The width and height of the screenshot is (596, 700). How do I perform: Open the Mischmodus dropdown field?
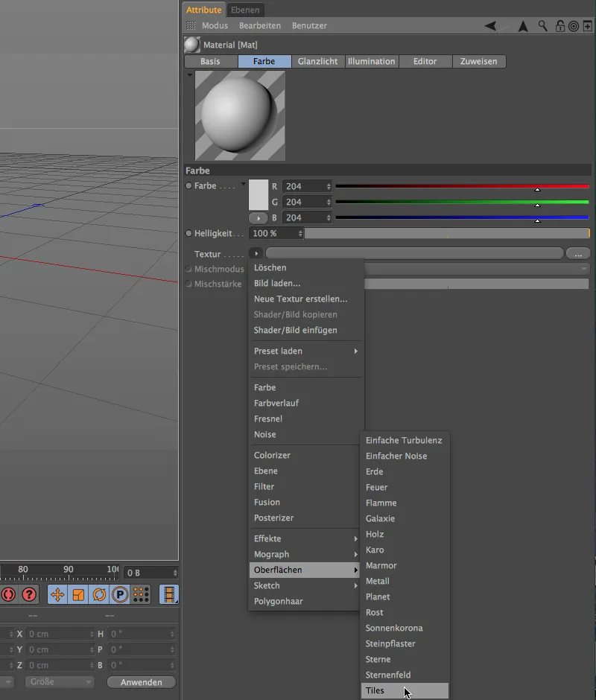point(477,269)
